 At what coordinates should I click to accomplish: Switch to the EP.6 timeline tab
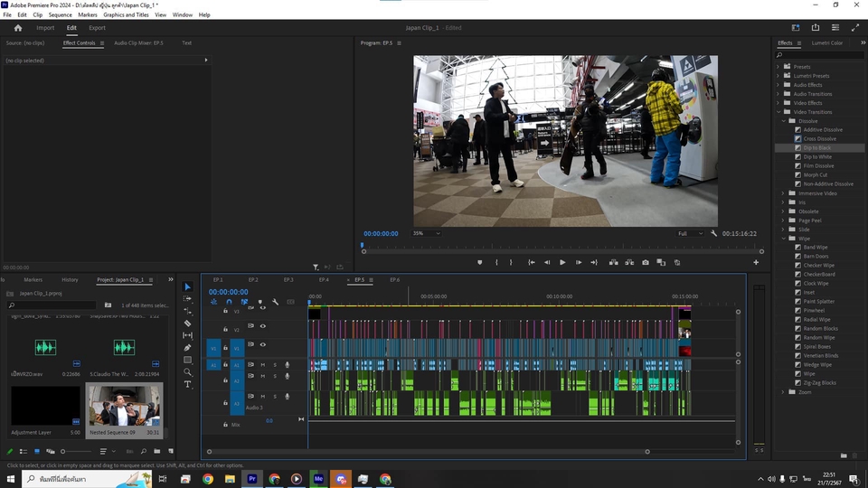point(394,280)
